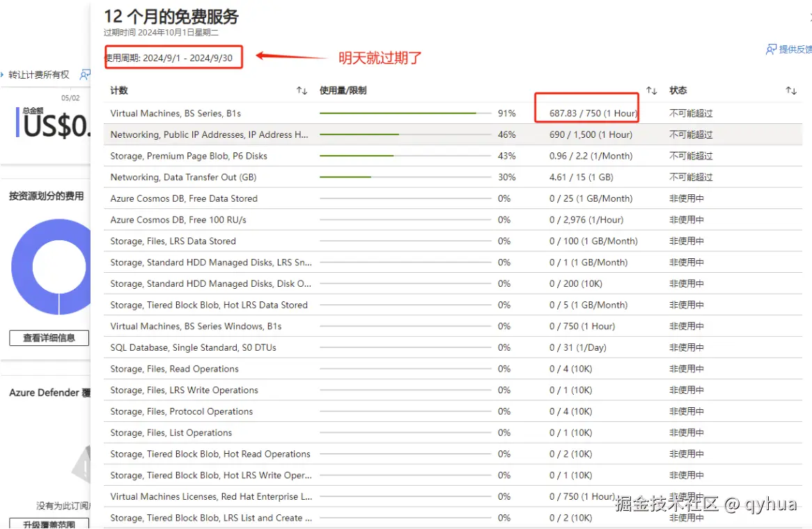Select row Storage, Files, Protocol Operations
Screen dimensions: 812x529
453,411
